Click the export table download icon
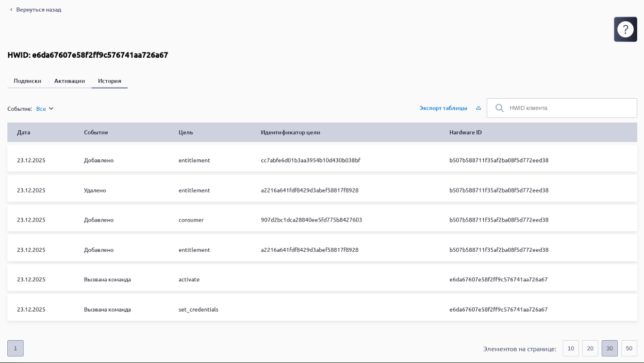 pyautogui.click(x=479, y=108)
